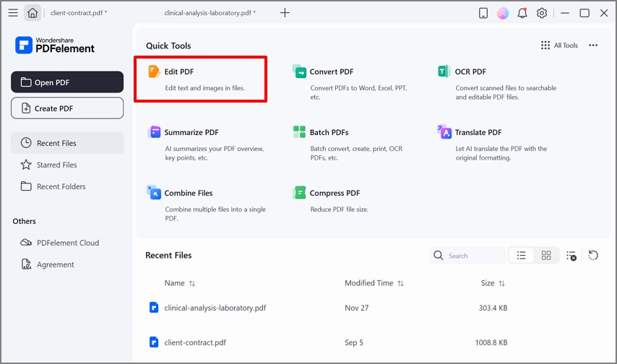
Task: Open the Quick Tools more options ellipsis
Action: coord(593,45)
